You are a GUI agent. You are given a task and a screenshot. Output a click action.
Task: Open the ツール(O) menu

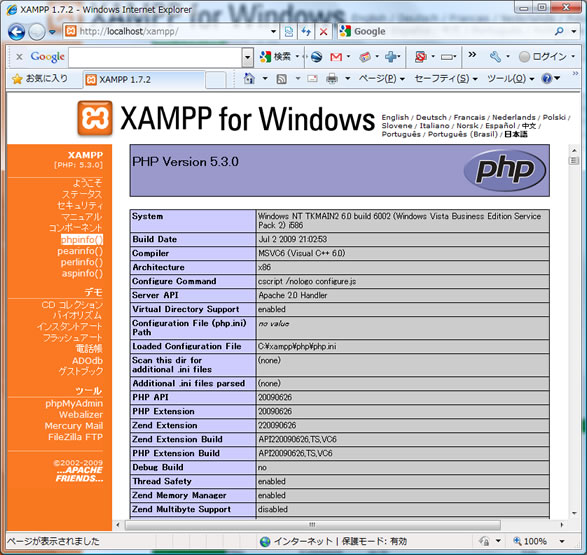[x=511, y=79]
